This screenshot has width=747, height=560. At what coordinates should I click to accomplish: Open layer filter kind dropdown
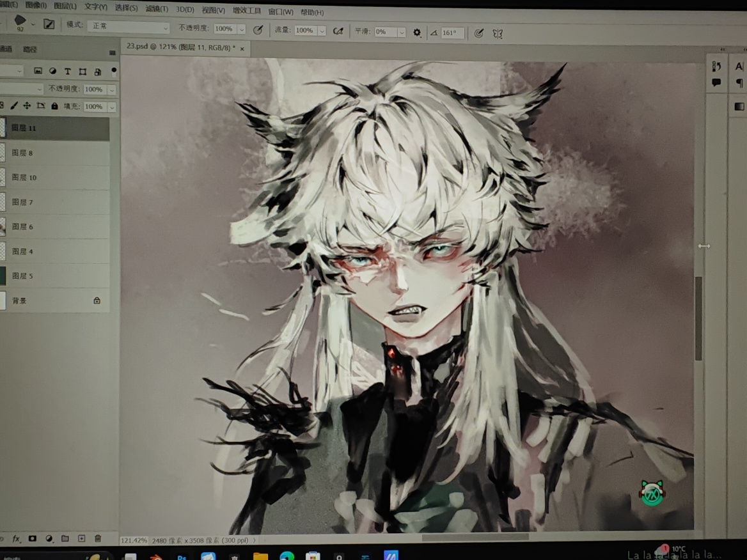12,71
